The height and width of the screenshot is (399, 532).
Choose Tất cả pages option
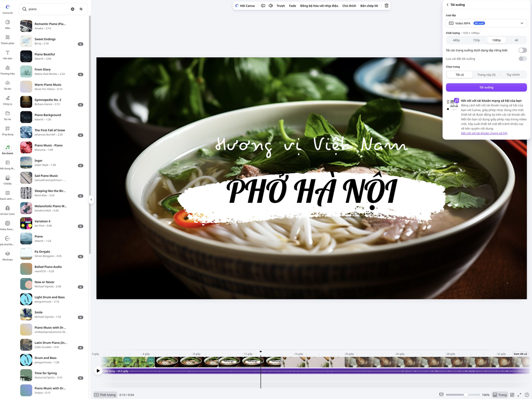pos(459,75)
